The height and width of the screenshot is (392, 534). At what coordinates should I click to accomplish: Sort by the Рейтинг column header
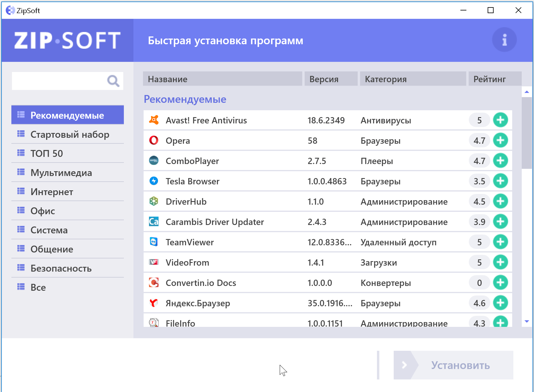pyautogui.click(x=495, y=79)
